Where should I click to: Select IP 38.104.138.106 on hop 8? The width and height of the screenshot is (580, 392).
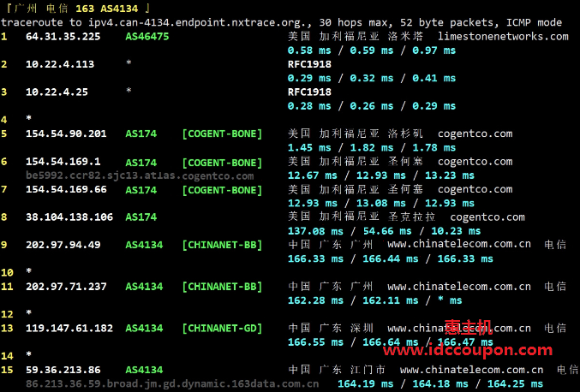(69, 217)
